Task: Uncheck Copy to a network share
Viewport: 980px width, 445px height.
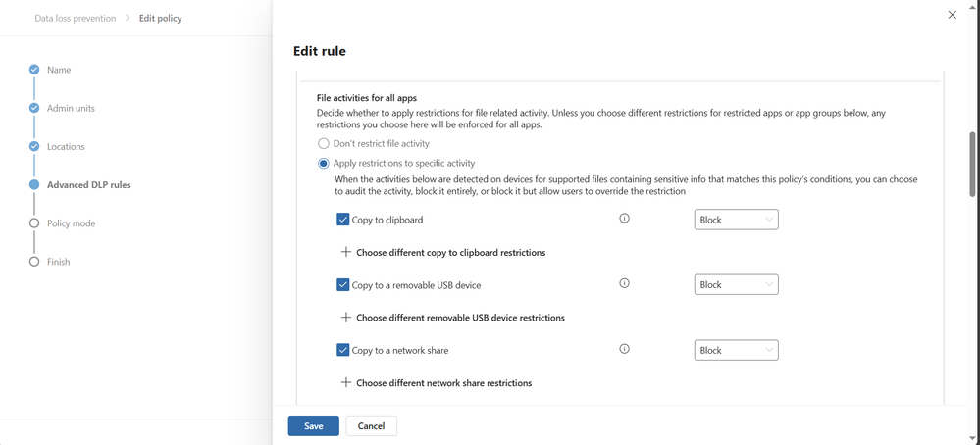Action: pyautogui.click(x=342, y=350)
